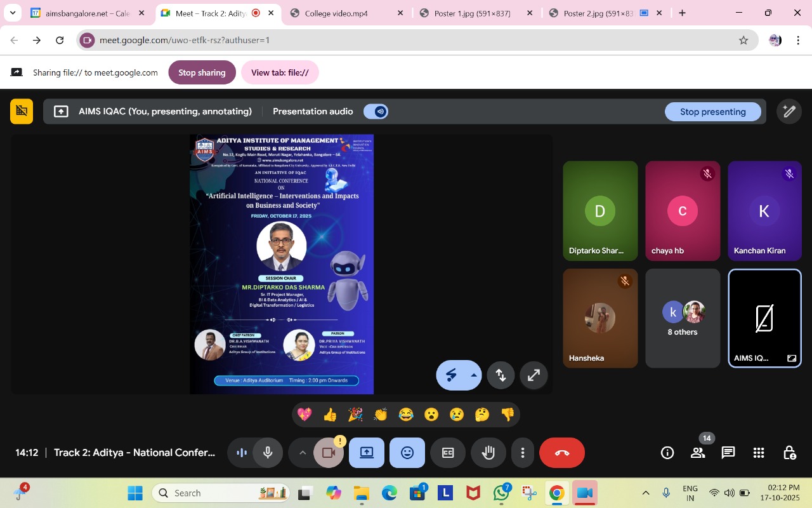Open the poster presentation thumbnail
Screen dimensions: 812x508
pyautogui.click(x=282, y=264)
